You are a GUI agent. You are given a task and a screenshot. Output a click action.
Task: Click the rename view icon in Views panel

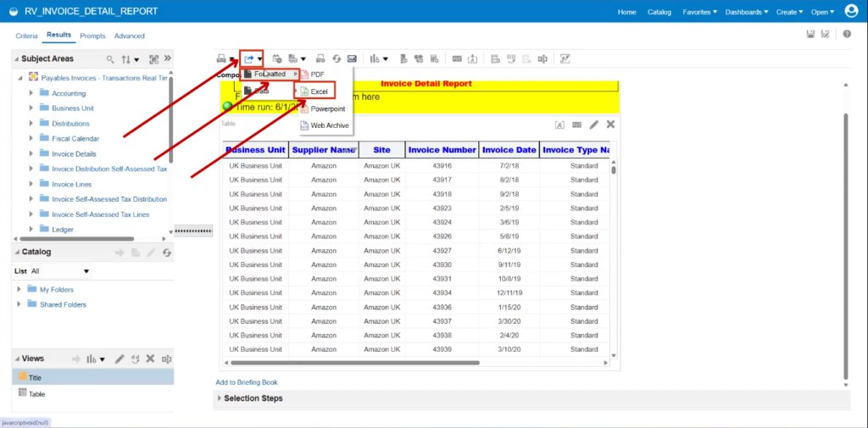pyautogui.click(x=166, y=359)
